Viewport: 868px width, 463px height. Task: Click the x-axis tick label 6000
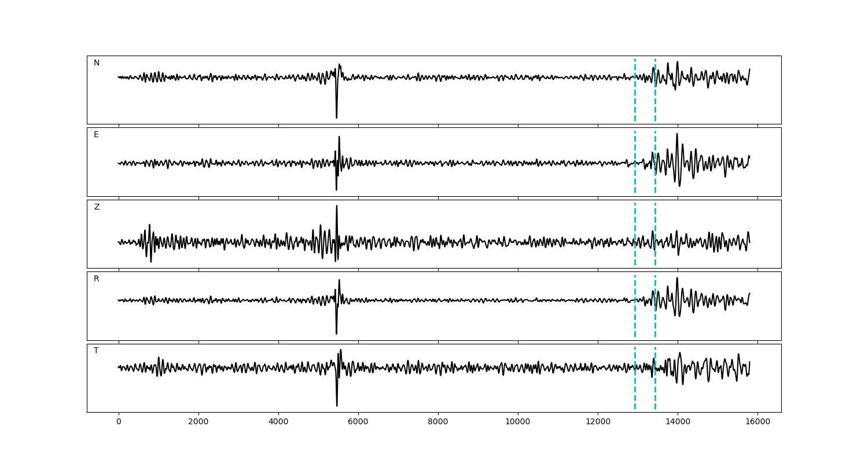358,422
